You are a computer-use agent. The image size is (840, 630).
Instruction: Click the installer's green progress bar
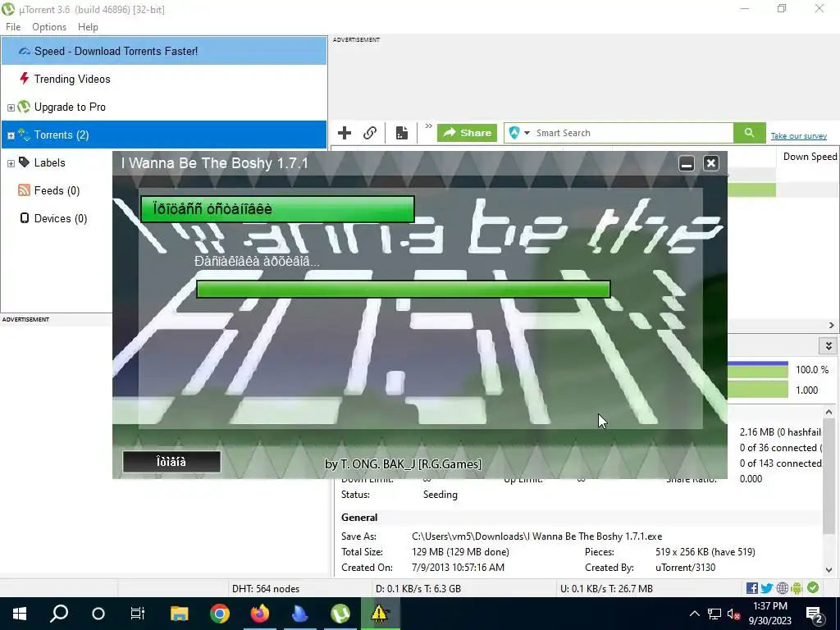point(404,290)
